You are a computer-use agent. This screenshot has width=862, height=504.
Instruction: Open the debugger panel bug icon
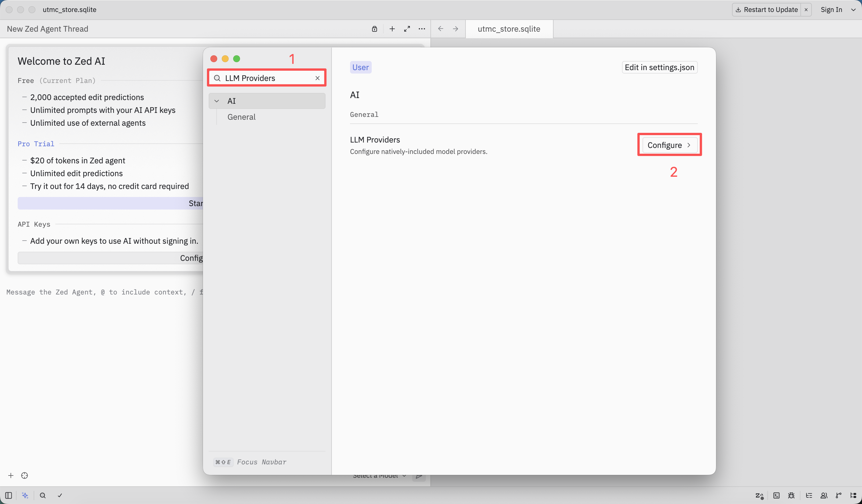coord(791,495)
